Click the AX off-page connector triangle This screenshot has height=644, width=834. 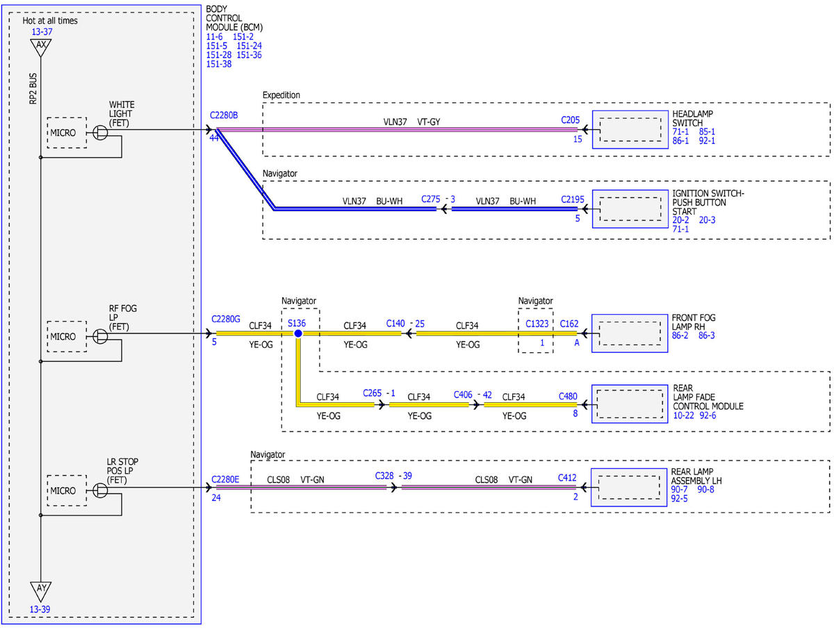[x=41, y=47]
